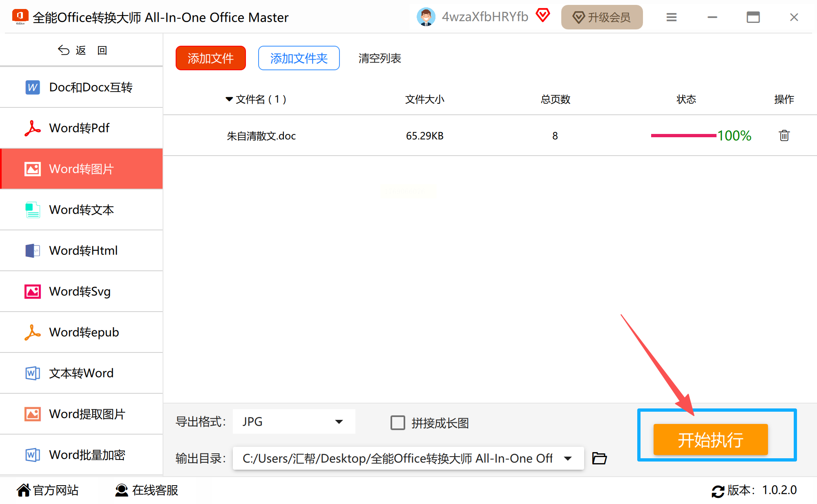Click the 添加文件 button

[210, 58]
